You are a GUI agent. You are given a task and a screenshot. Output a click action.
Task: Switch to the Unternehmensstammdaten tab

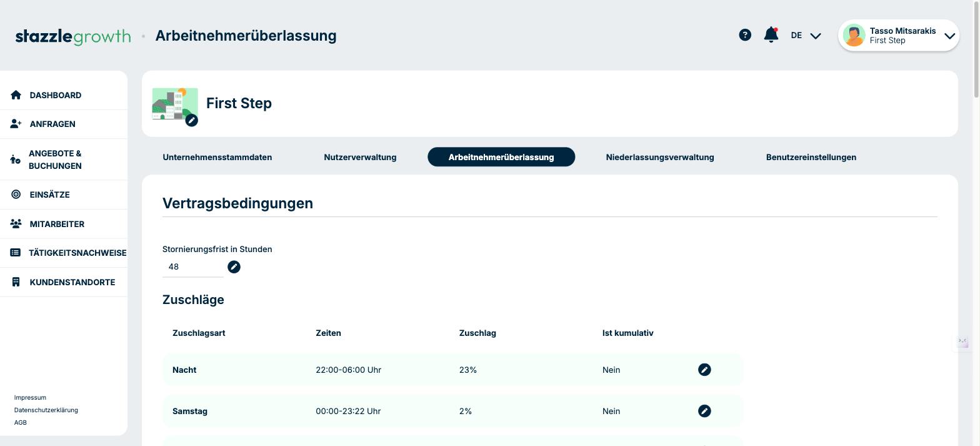pos(217,157)
